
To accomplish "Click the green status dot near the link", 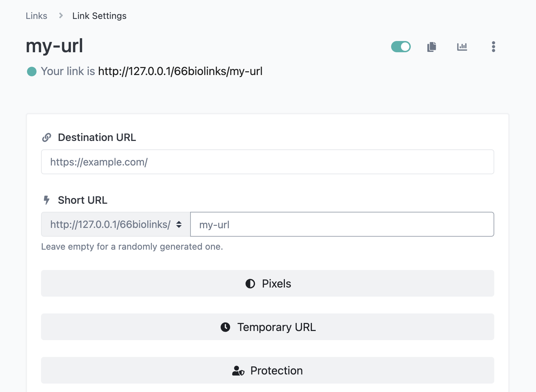I will [x=32, y=71].
